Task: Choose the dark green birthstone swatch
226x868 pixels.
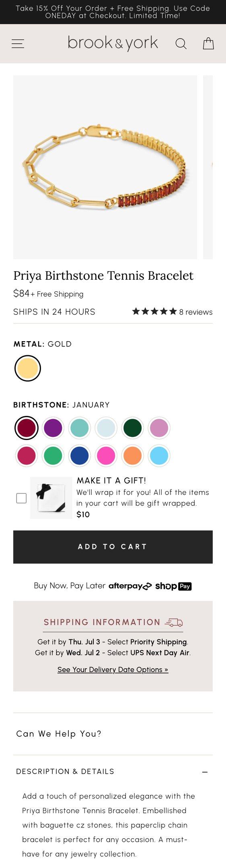Action: pyautogui.click(x=133, y=428)
